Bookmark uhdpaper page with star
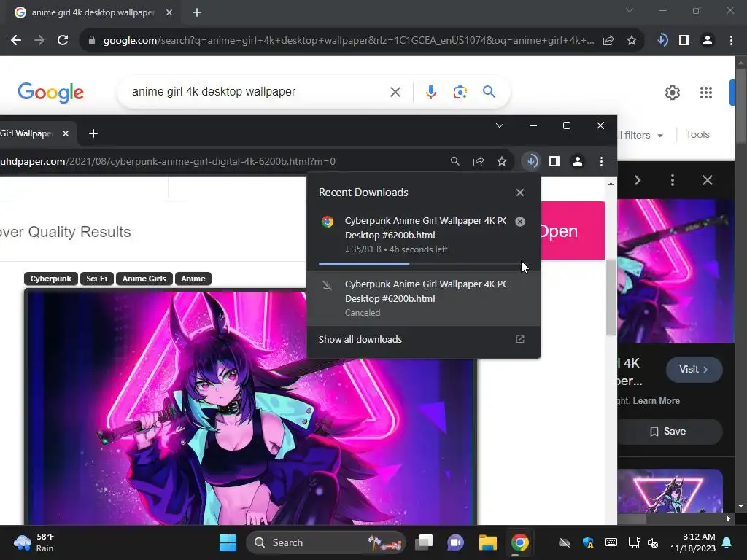Screen dimensions: 747x560 [x=502, y=161]
